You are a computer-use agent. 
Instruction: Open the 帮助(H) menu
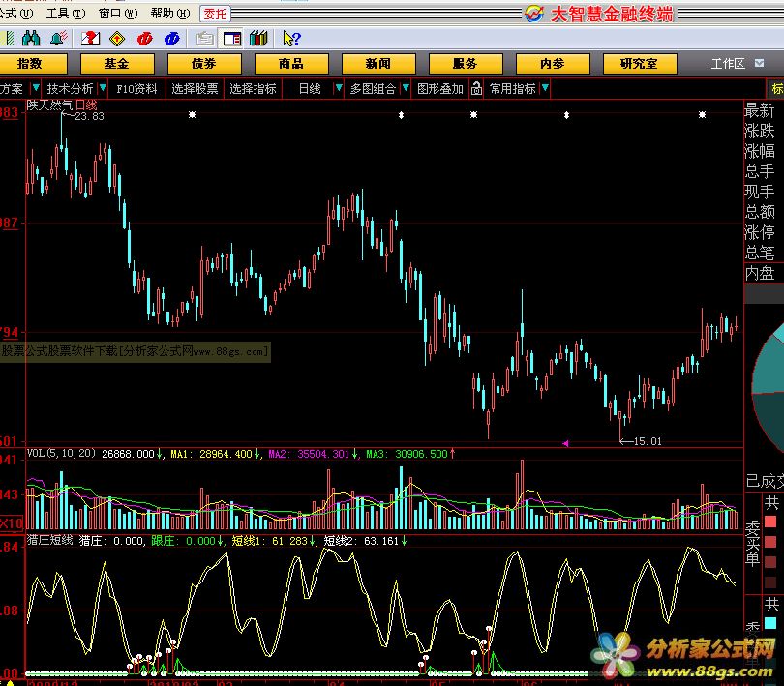click(x=170, y=14)
